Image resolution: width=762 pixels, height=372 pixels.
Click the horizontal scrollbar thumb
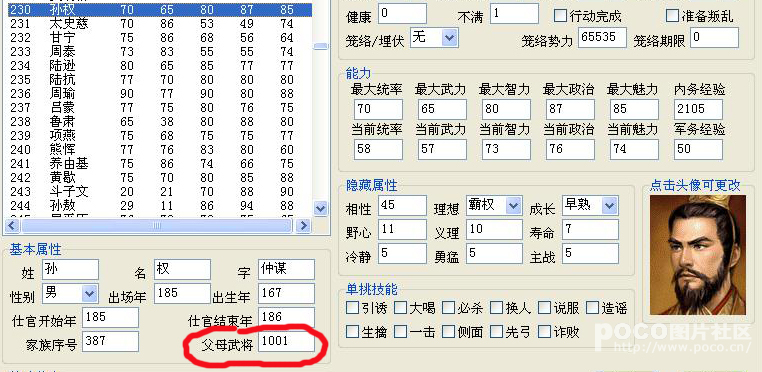click(x=156, y=225)
